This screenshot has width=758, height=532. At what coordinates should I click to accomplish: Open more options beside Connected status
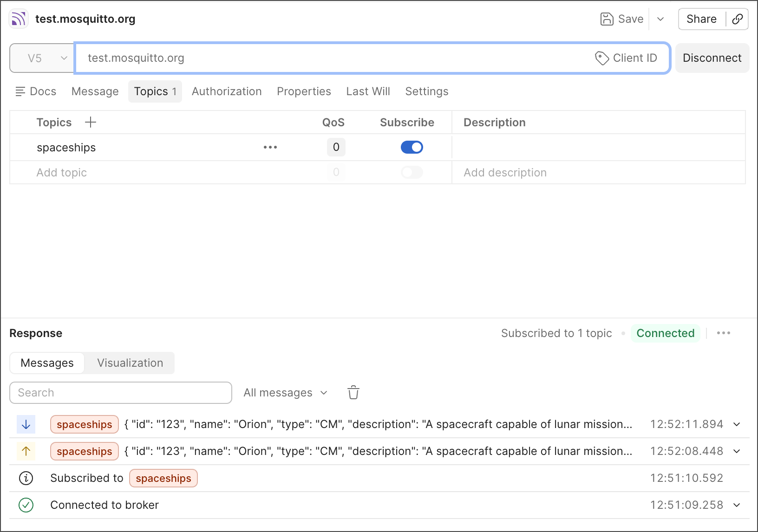pos(723,333)
